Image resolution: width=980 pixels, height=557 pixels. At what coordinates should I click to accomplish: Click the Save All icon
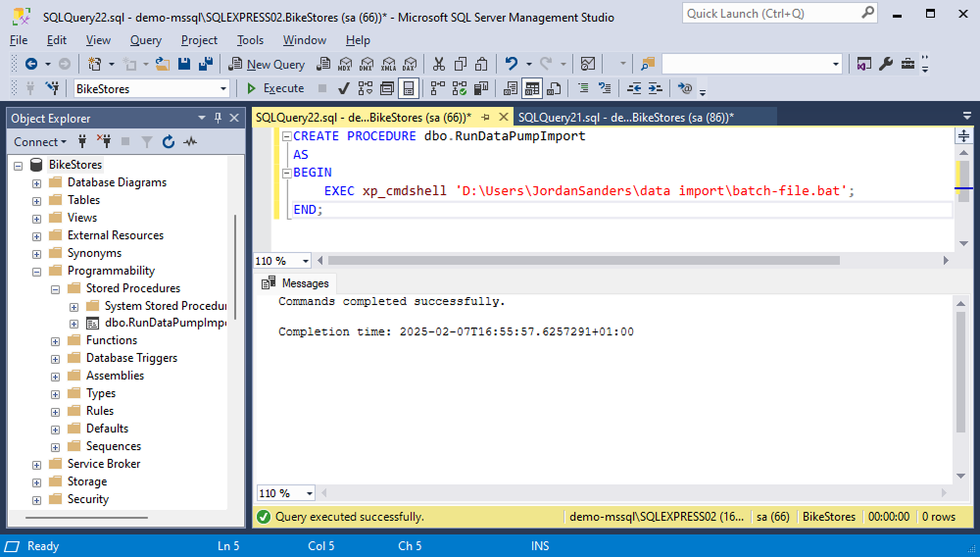(x=206, y=64)
